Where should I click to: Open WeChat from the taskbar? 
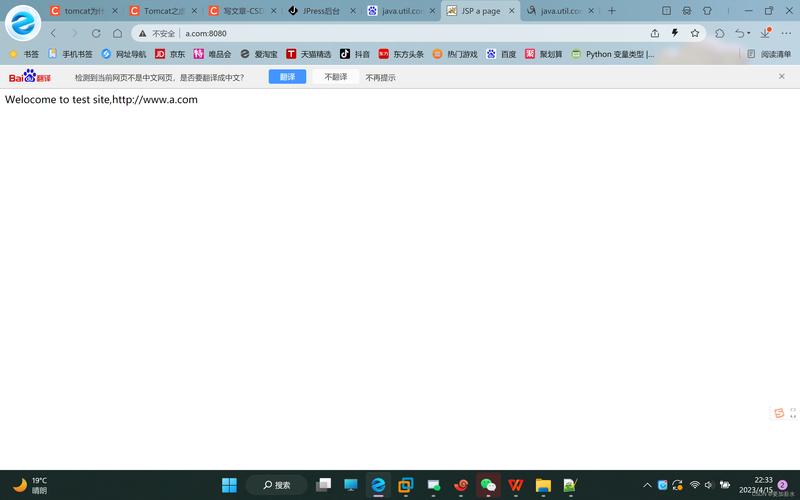(488, 485)
